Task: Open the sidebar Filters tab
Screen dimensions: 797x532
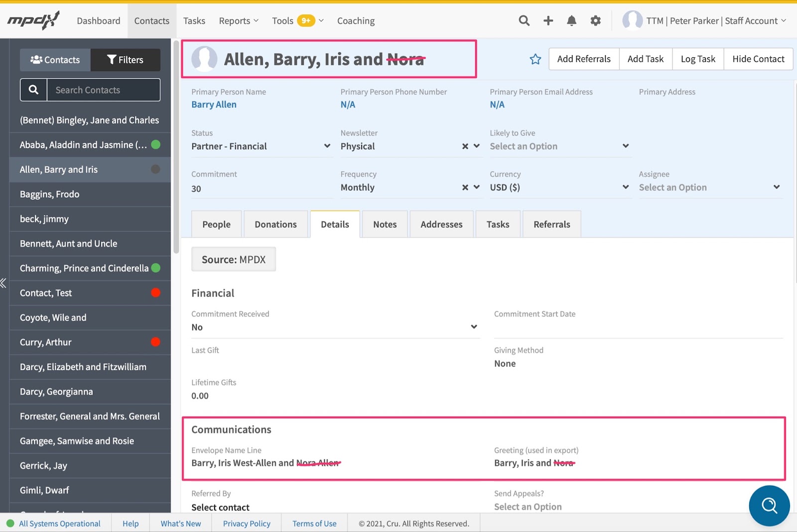Action: [126, 60]
